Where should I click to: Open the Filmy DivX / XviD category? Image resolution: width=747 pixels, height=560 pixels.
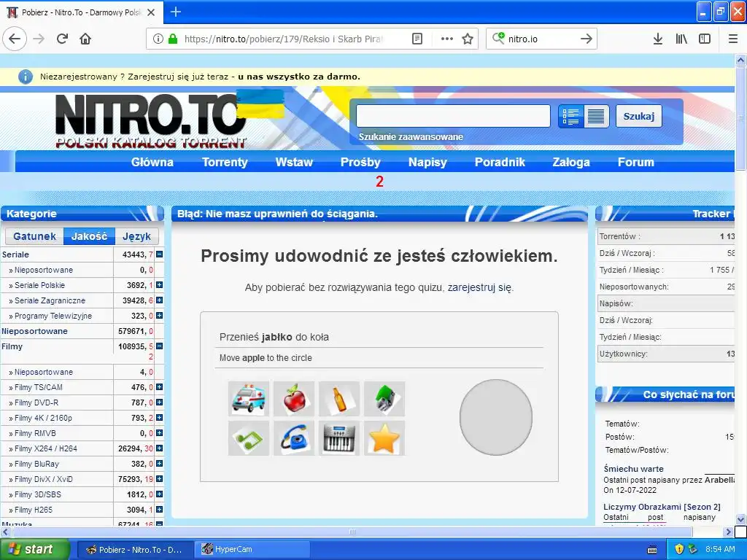(44, 479)
